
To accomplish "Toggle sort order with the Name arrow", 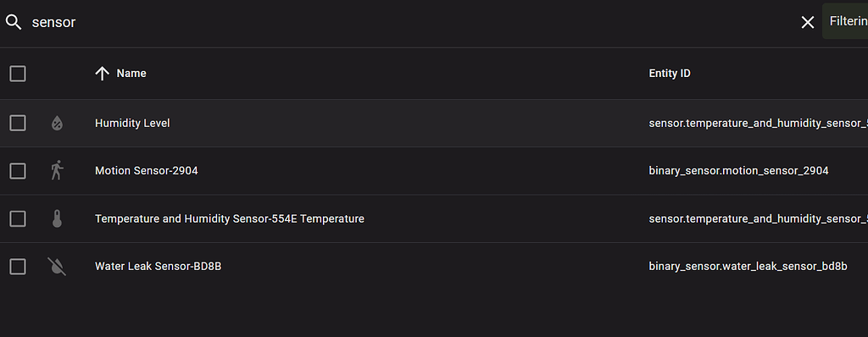I will pyautogui.click(x=102, y=74).
